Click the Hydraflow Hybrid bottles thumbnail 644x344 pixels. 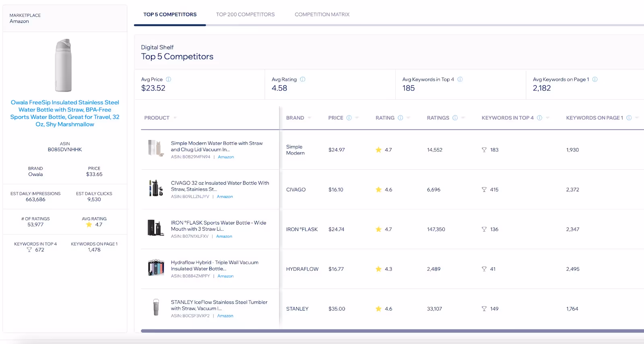156,267
